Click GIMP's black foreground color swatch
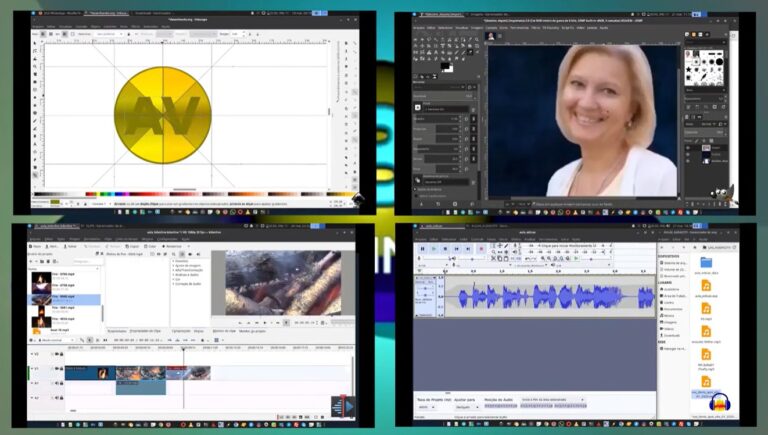 pos(445,66)
